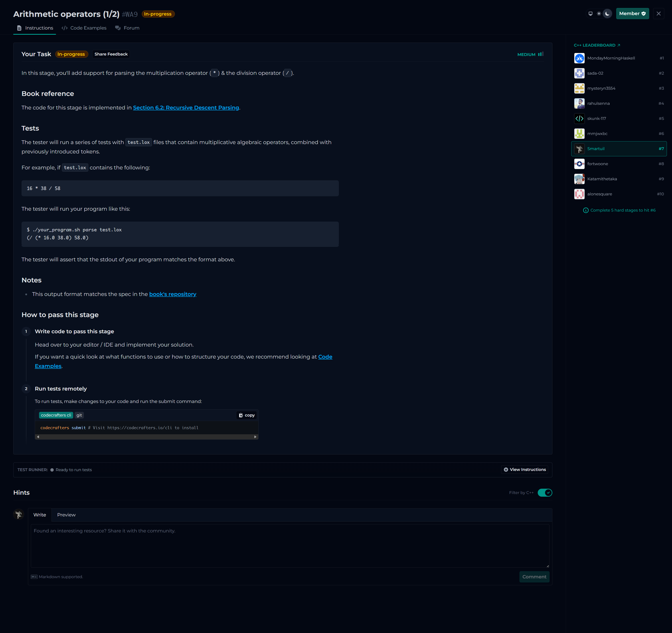This screenshot has width=672, height=633.
Task: Select the light theme sun icon
Action: pyautogui.click(x=599, y=14)
